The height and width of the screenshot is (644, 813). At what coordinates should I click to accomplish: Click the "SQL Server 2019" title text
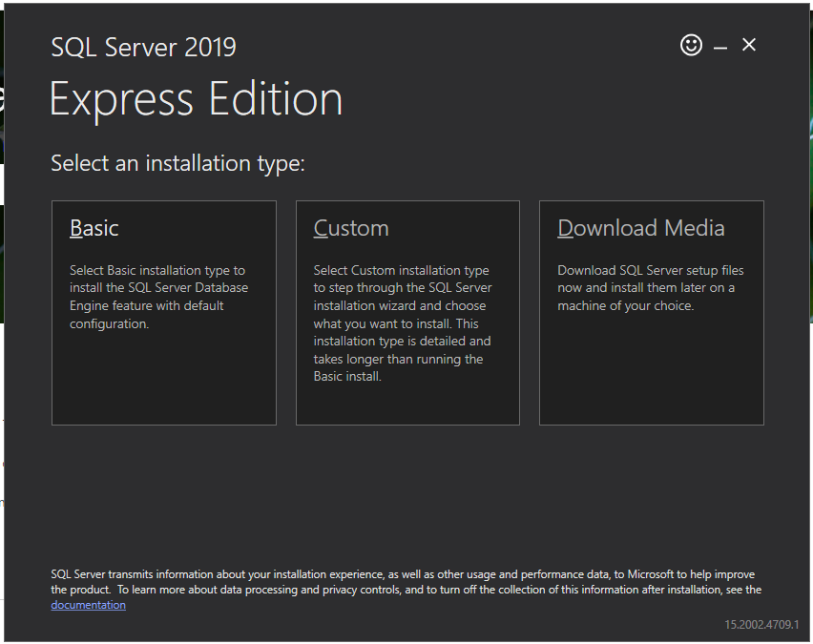click(143, 47)
